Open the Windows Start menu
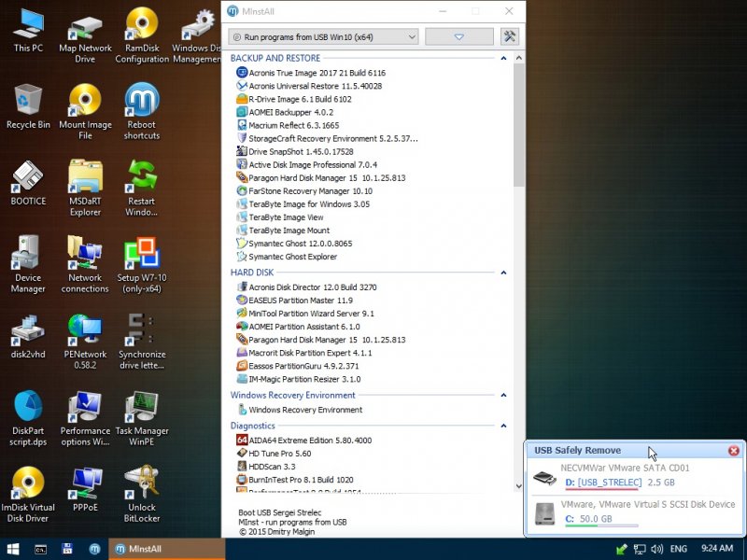 (14, 549)
